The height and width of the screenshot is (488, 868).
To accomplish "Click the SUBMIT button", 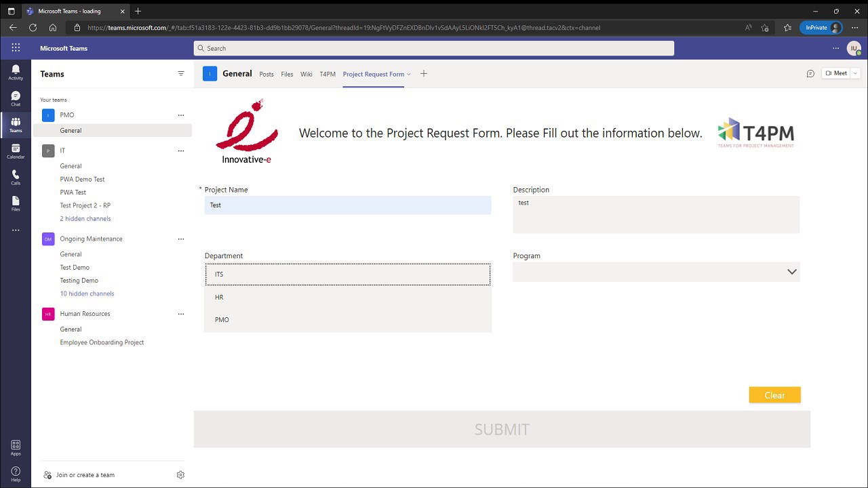I will point(502,429).
